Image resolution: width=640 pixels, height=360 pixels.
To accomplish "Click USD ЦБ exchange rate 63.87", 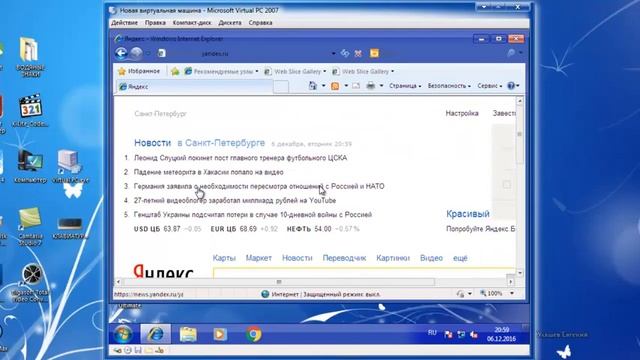I will (x=167, y=229).
